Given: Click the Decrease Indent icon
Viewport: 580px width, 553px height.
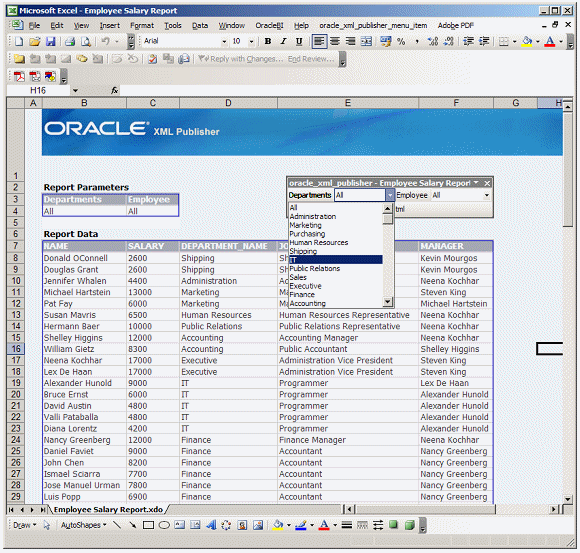Looking at the screenshot, I should click(468, 41).
